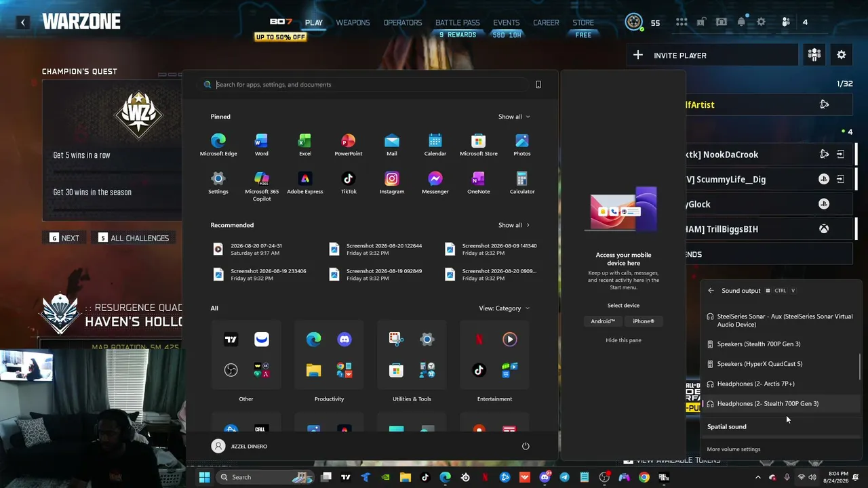Image resolution: width=868 pixels, height=488 pixels.
Task: Select Headphones (2- Arctis 7P+) output
Action: 781,384
